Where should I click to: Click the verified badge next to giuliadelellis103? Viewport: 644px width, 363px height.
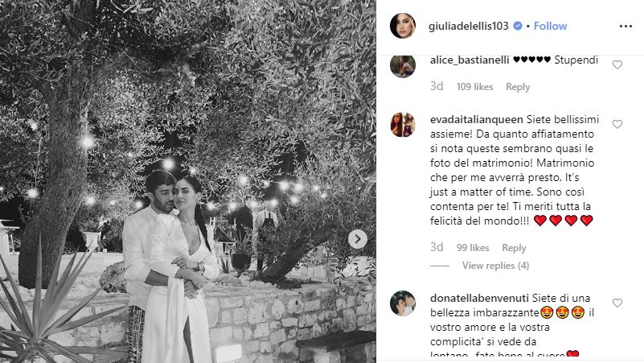pyautogui.click(x=518, y=26)
